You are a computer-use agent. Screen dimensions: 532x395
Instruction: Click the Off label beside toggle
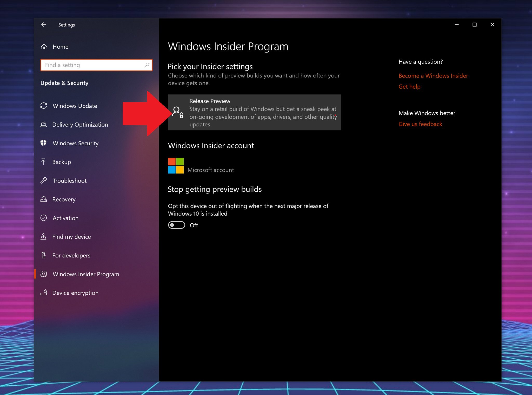(194, 225)
